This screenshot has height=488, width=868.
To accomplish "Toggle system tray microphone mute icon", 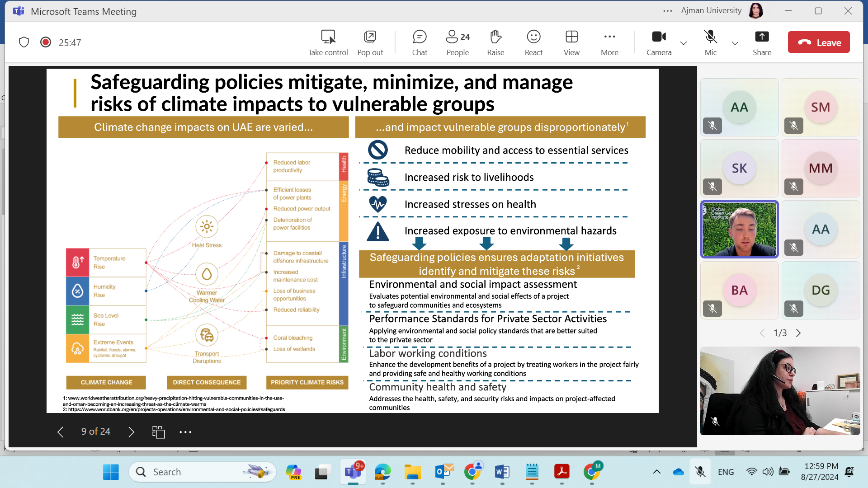I will (700, 472).
